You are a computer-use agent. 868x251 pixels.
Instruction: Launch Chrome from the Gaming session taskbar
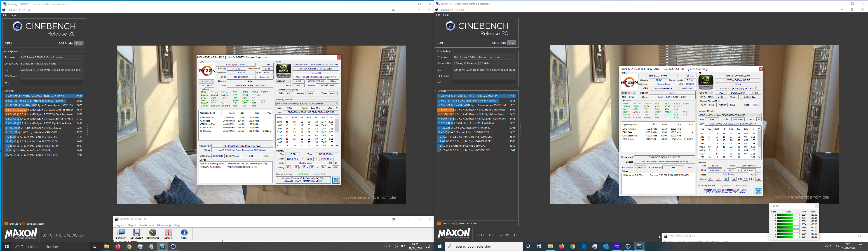tap(129, 247)
